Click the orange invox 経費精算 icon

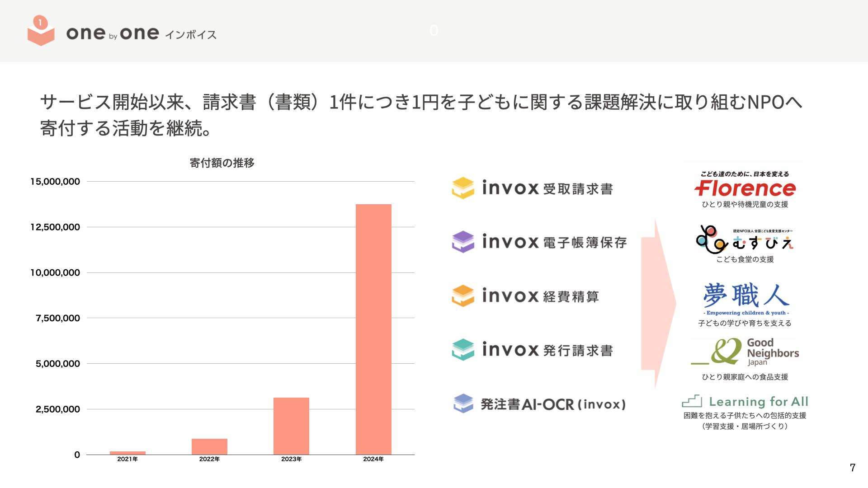463,296
